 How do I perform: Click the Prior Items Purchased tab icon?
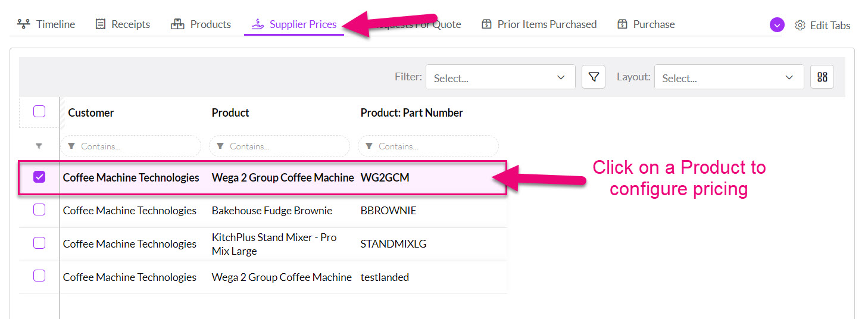pyautogui.click(x=486, y=24)
